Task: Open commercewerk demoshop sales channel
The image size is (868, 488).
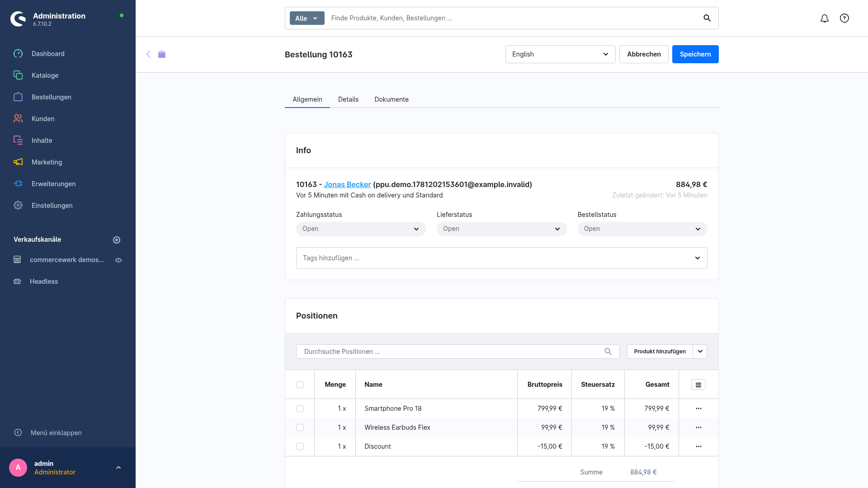Action: (x=66, y=260)
